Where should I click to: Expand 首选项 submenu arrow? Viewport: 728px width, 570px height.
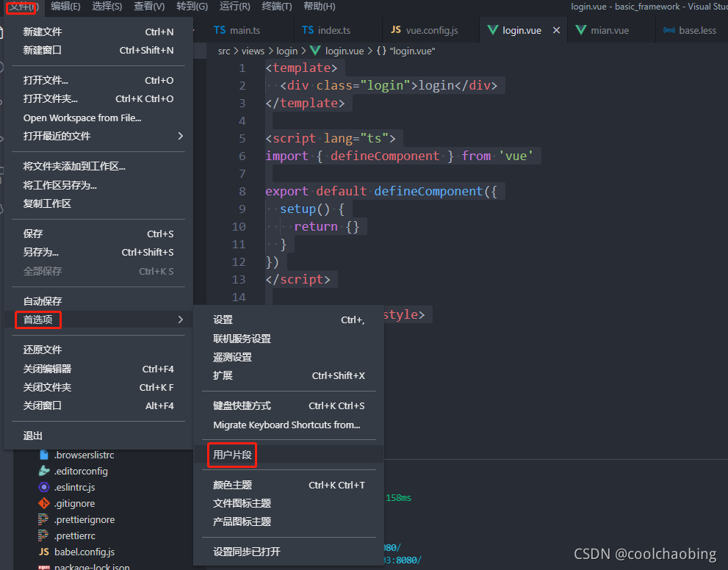tap(181, 320)
